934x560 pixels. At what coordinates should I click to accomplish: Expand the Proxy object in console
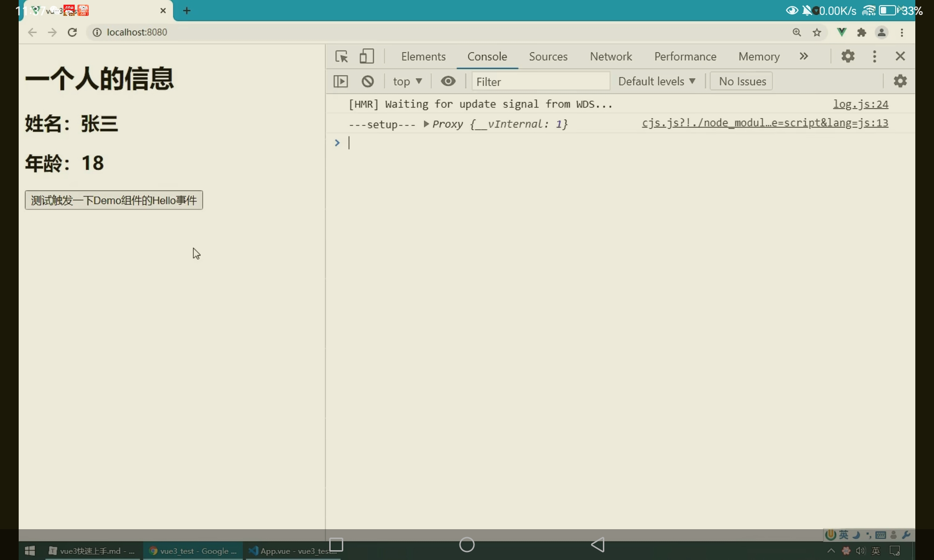tap(426, 124)
